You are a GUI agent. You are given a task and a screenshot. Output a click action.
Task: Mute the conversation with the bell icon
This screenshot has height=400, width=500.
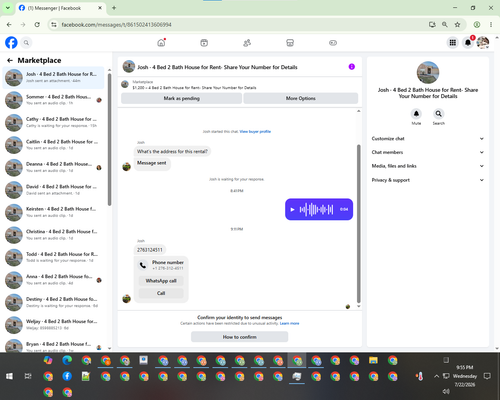[416, 114]
